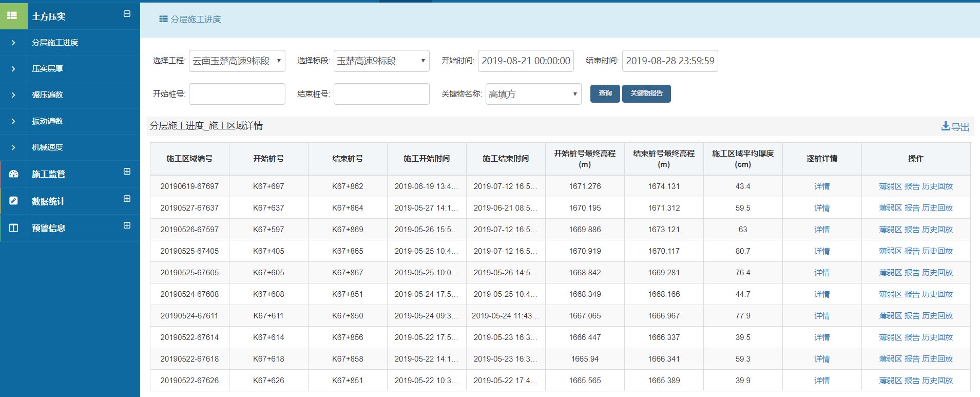Viewport: 980px width, 397px height.
Task: Expand 数据统计 with its plus icon
Action: point(127,199)
